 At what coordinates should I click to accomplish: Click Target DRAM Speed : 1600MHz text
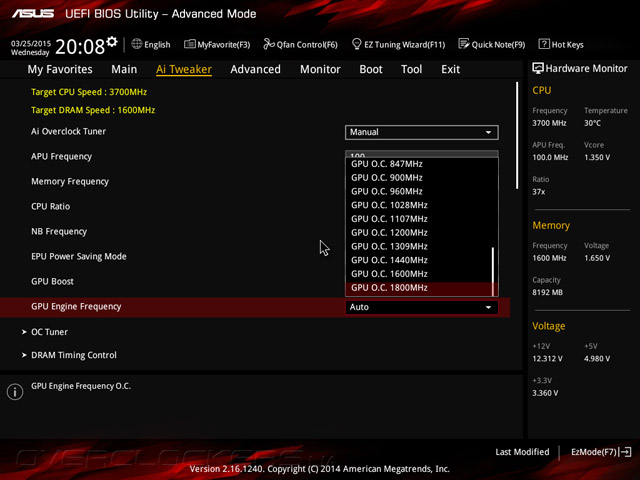pos(93,110)
